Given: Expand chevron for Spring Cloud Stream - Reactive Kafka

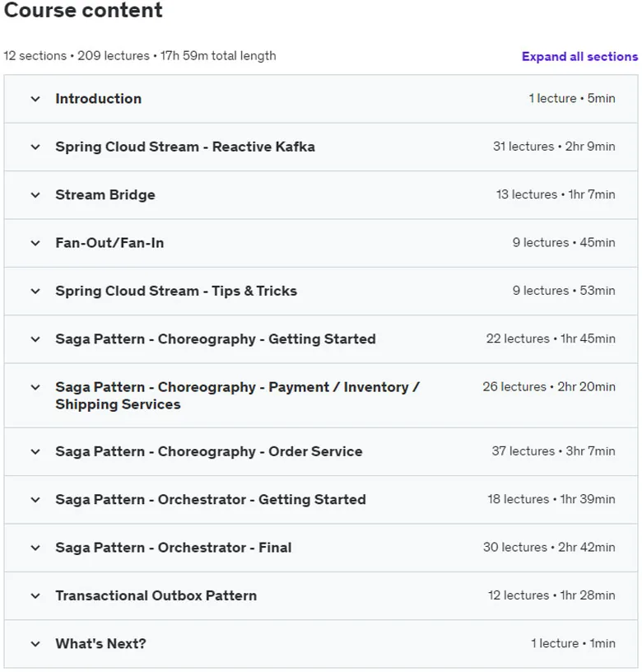Looking at the screenshot, I should [x=35, y=147].
